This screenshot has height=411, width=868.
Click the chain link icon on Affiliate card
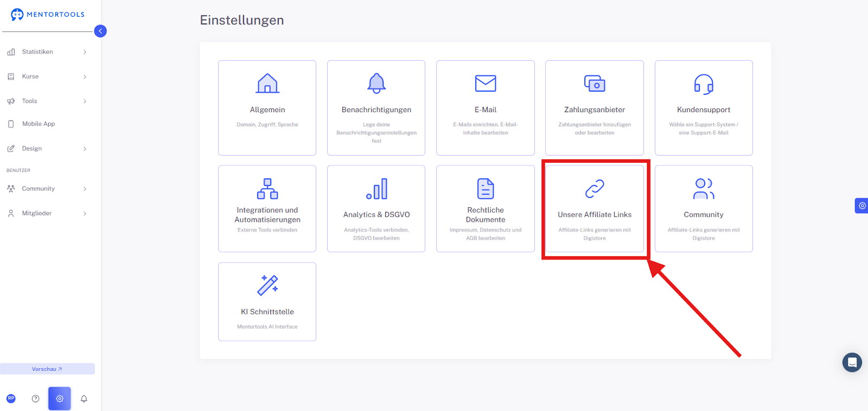pos(595,189)
